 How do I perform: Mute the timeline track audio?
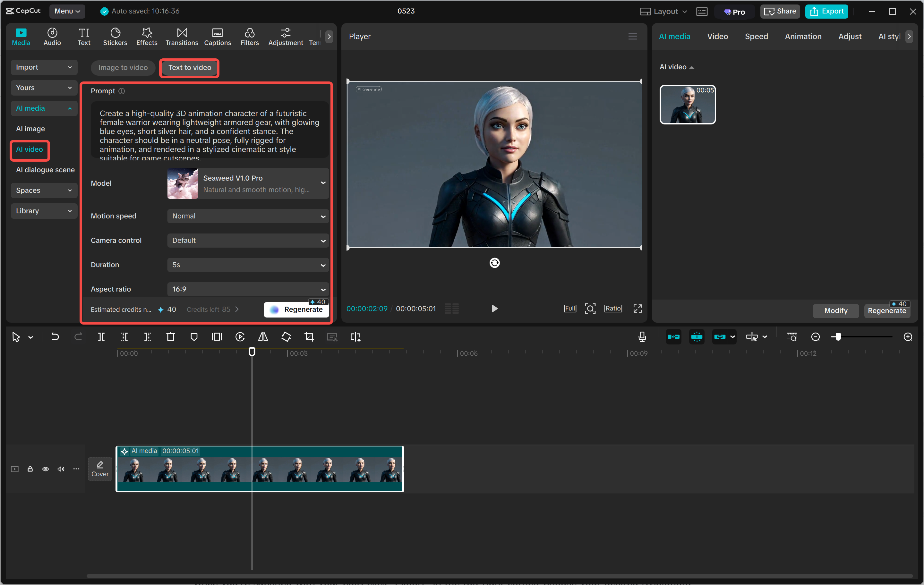pos(61,469)
